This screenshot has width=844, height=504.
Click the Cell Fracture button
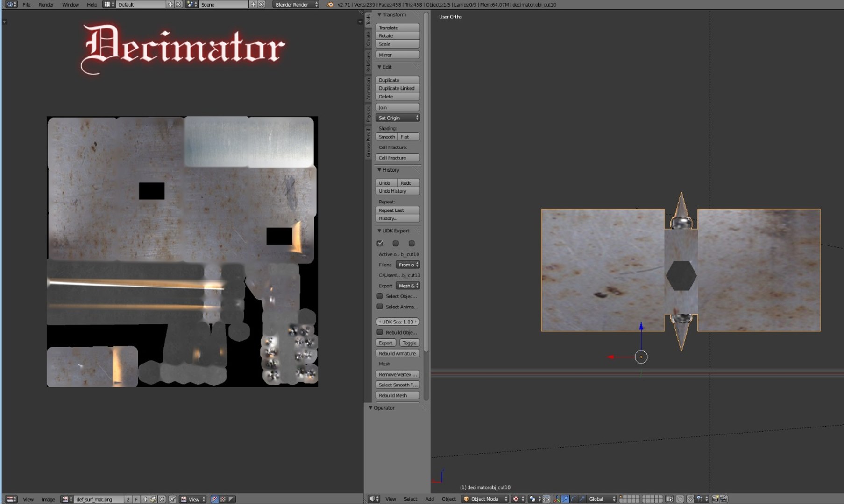pos(397,158)
